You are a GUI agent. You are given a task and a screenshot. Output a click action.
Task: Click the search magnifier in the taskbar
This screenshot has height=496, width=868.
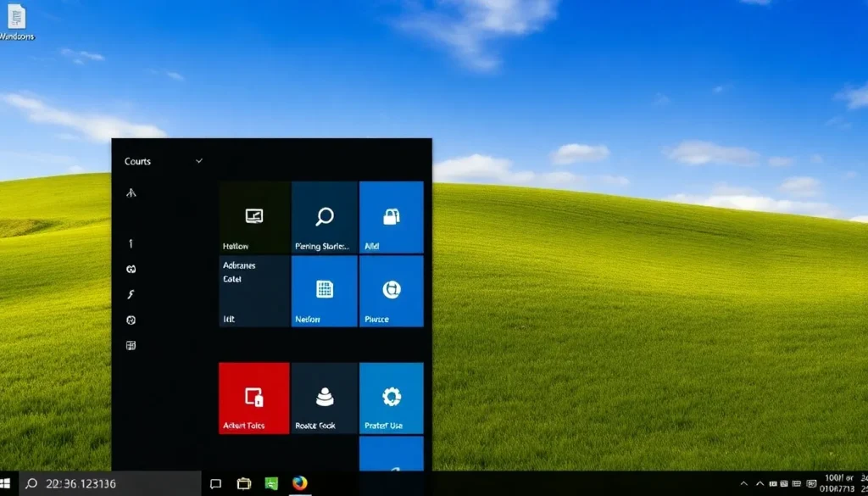coord(31,483)
